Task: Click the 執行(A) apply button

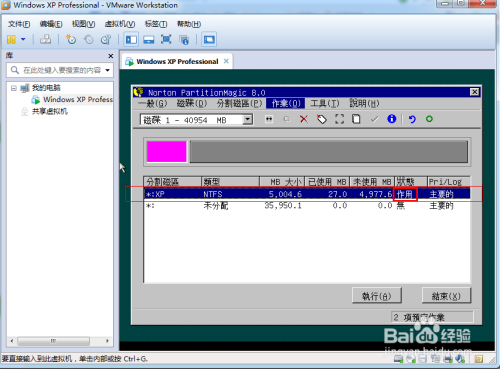Action: coord(377,296)
